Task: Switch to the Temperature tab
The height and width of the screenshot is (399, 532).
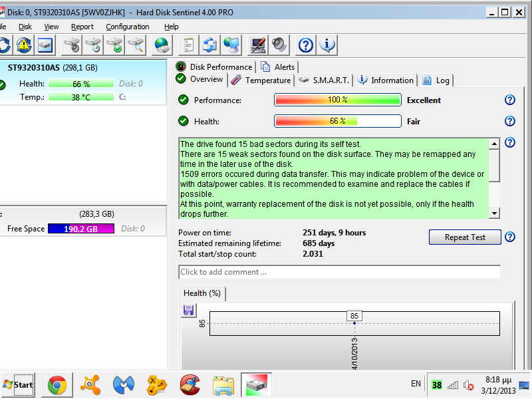Action: click(x=261, y=80)
